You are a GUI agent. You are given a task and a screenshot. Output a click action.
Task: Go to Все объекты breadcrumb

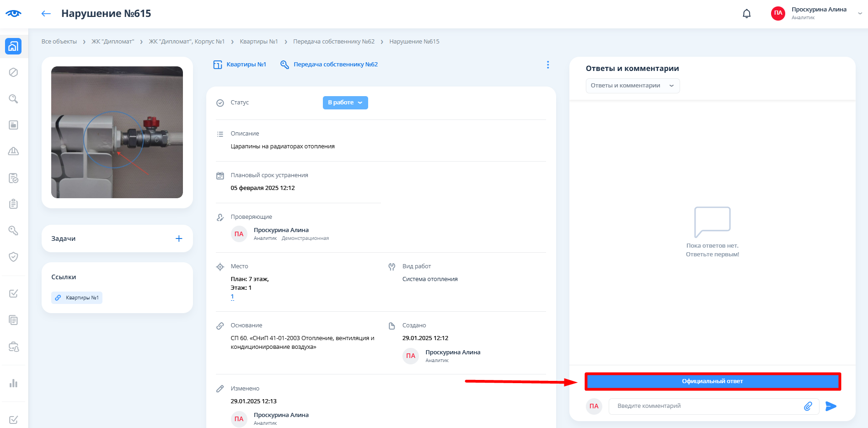click(59, 42)
